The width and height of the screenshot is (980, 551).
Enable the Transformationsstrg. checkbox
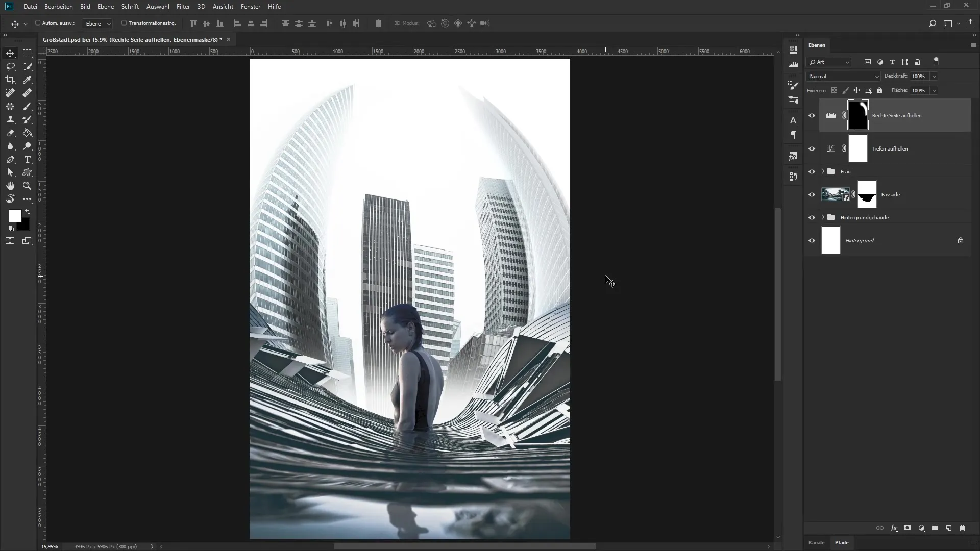(124, 23)
